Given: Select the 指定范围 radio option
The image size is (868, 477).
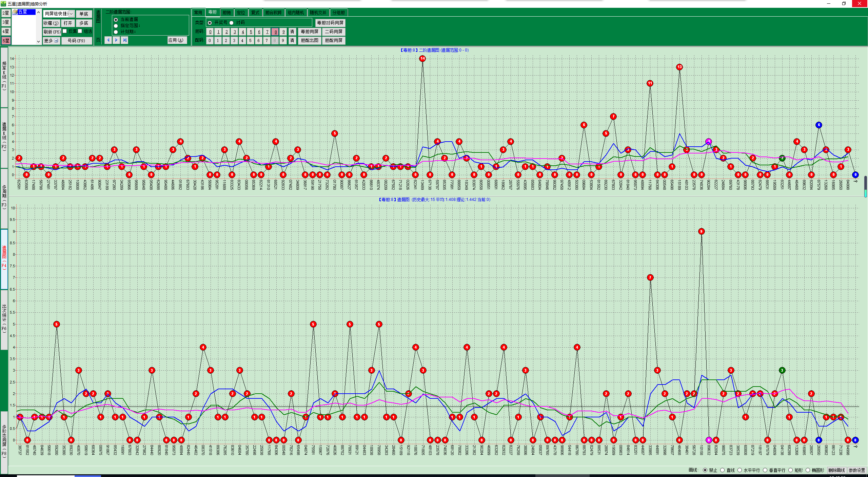Looking at the screenshot, I should (116, 26).
